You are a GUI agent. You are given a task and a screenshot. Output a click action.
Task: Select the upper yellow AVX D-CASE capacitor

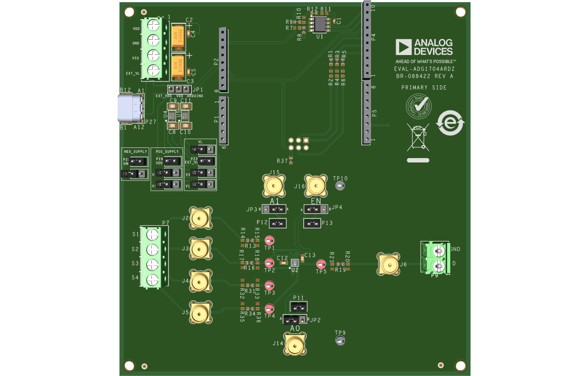178,37
